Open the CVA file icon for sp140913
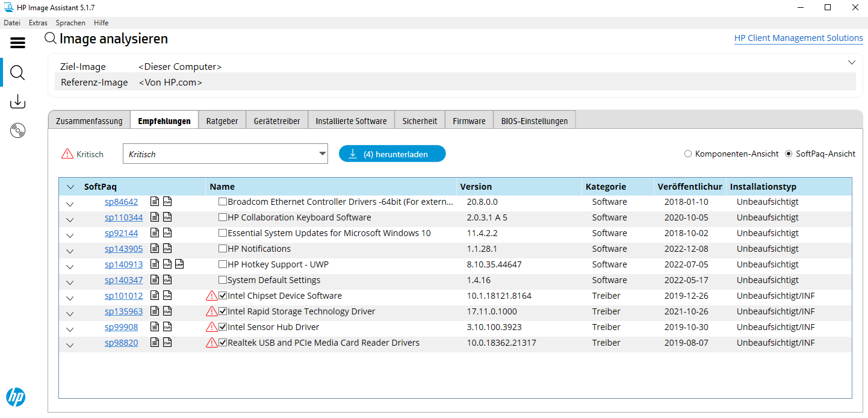Viewport: 868px width, 418px height. tap(167, 264)
